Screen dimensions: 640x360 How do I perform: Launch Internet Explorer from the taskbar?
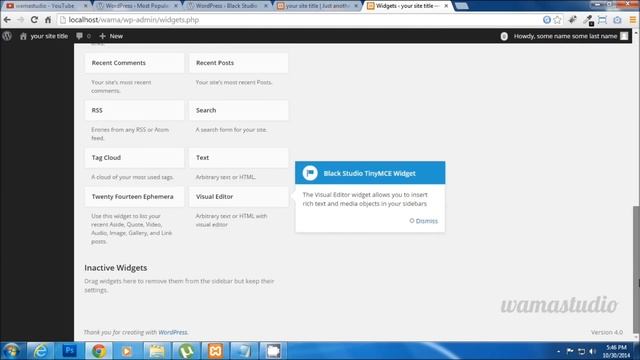point(40,351)
